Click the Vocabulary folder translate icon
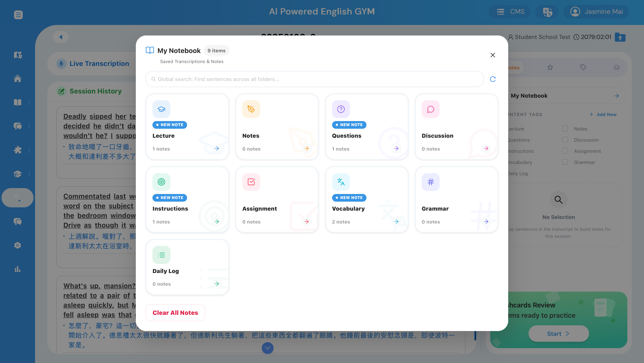The height and width of the screenshot is (363, 644). click(x=341, y=182)
